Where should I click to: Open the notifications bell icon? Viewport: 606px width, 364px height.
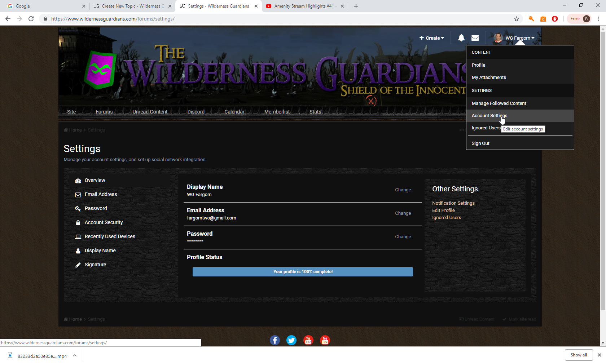click(461, 38)
